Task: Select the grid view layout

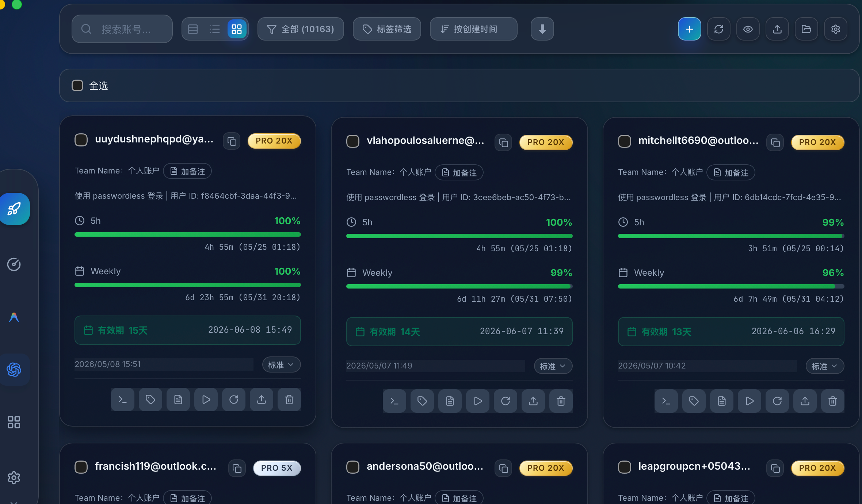Action: tap(237, 29)
